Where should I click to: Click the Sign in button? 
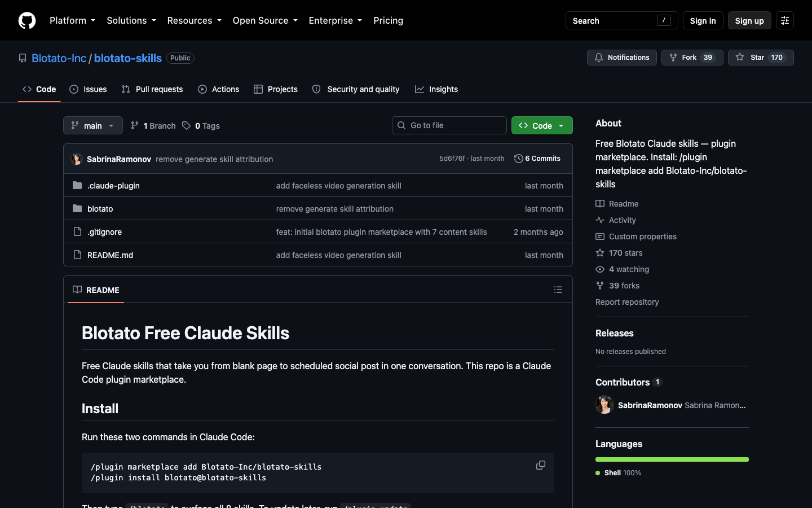(x=703, y=20)
